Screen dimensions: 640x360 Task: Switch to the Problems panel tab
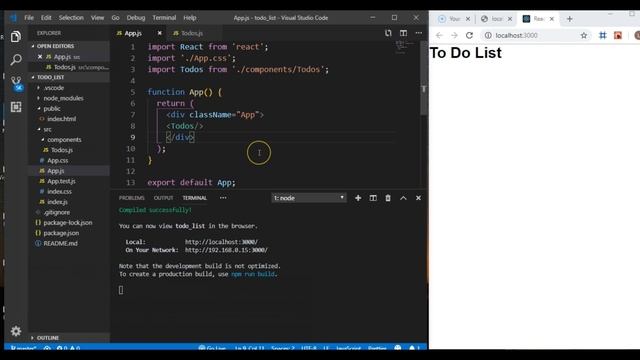click(132, 198)
